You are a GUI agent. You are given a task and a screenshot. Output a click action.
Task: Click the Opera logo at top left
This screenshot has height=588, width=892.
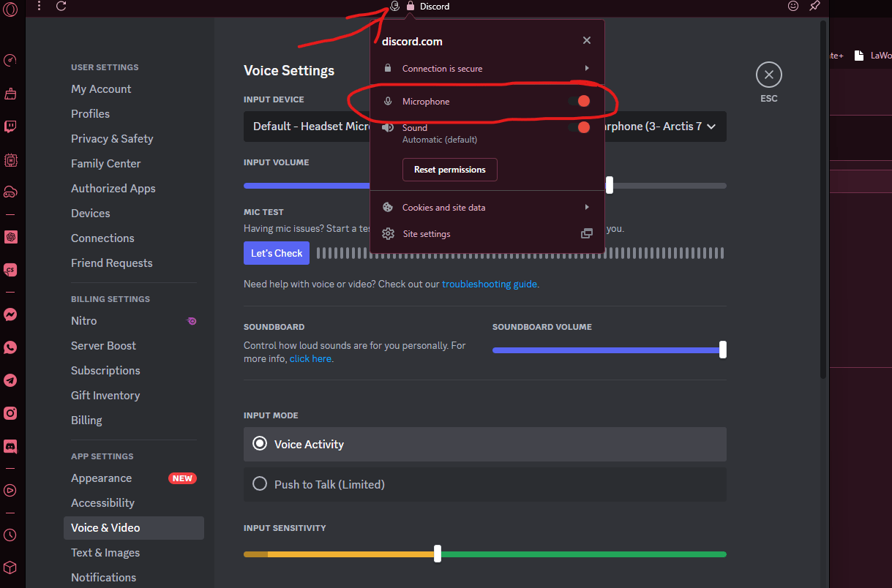[10, 9]
